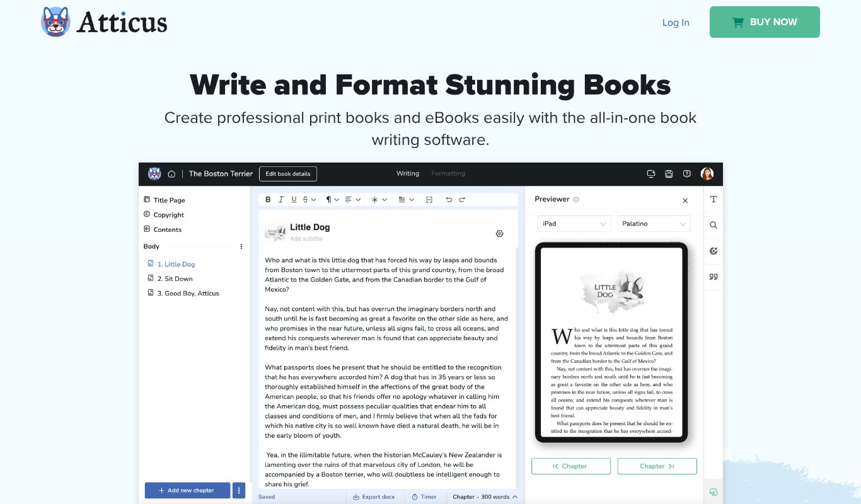
Task: Redo the last edit
Action: [462, 200]
